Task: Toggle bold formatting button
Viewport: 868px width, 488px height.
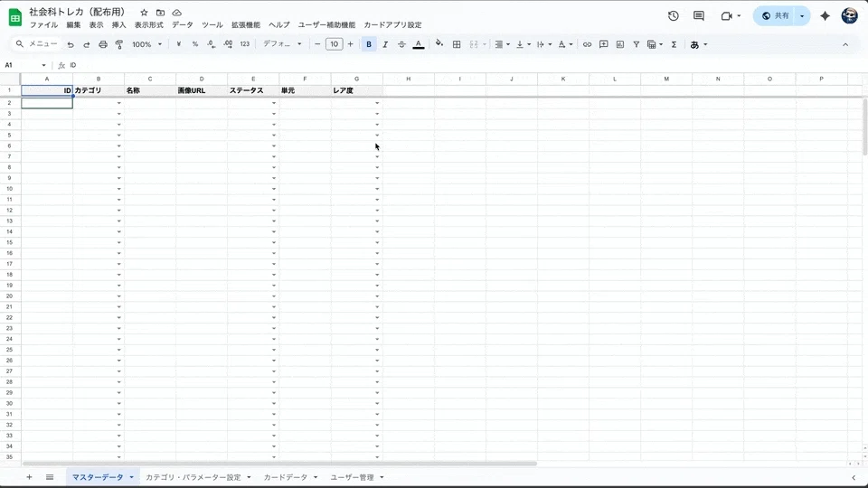Action: point(369,44)
